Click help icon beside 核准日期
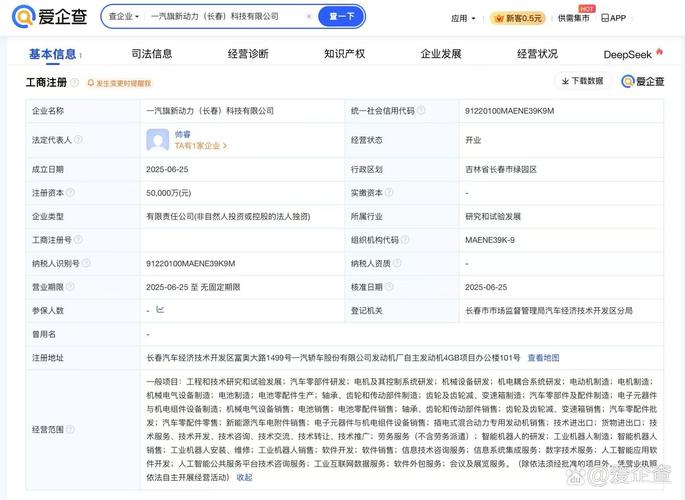 point(389,287)
